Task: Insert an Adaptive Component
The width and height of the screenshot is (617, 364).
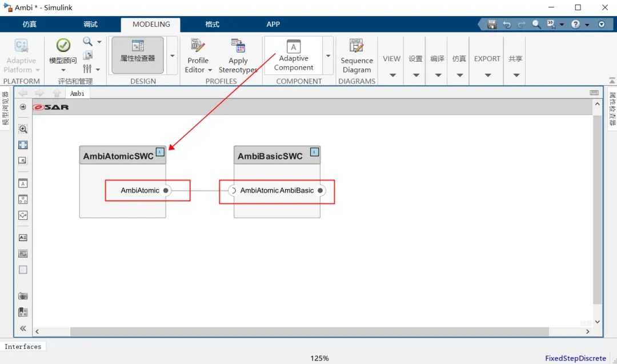Action: pyautogui.click(x=294, y=55)
